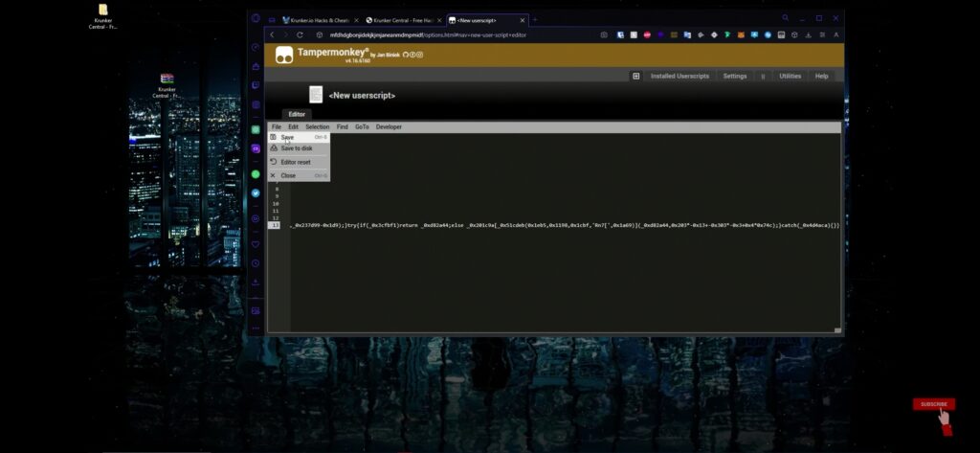Close the New userscript browser tab

(x=523, y=20)
